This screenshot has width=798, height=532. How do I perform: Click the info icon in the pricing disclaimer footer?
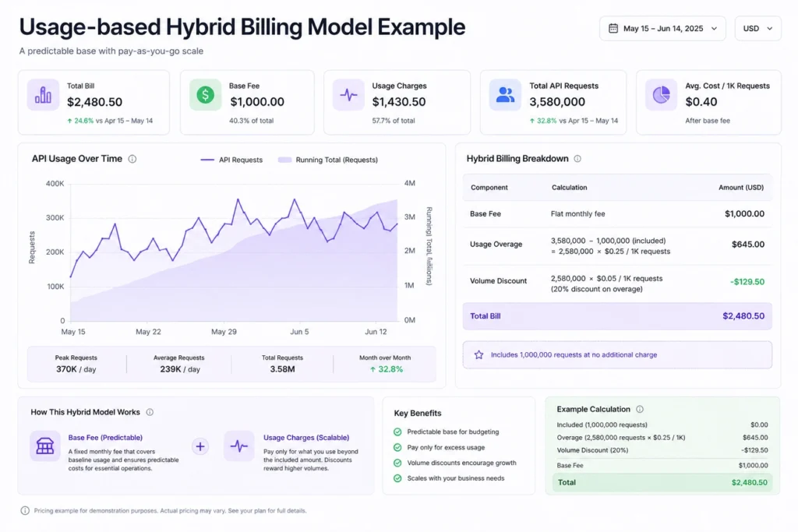pyautogui.click(x=25, y=511)
